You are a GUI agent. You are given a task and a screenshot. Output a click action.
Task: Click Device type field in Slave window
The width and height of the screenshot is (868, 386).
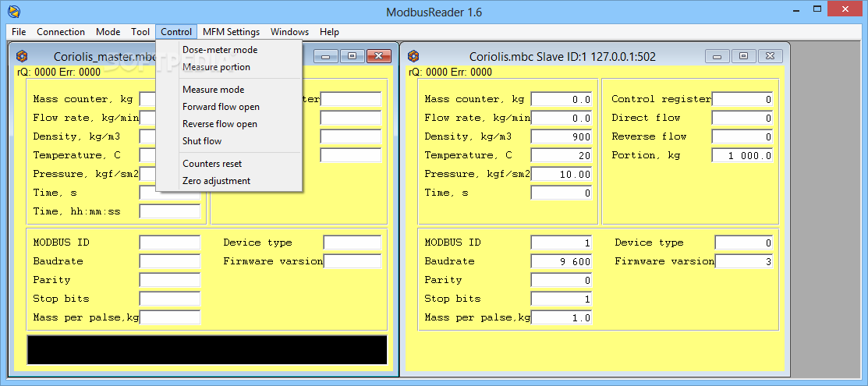[x=744, y=243]
